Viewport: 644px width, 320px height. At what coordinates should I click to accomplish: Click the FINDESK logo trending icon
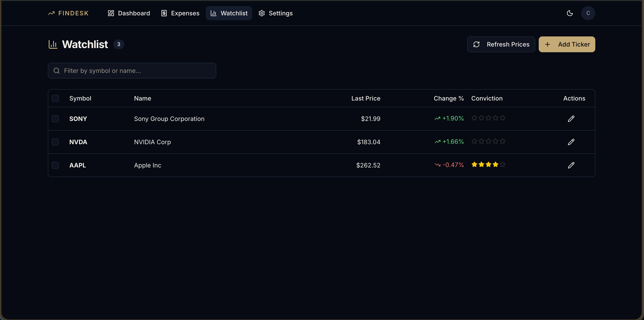[x=51, y=13]
